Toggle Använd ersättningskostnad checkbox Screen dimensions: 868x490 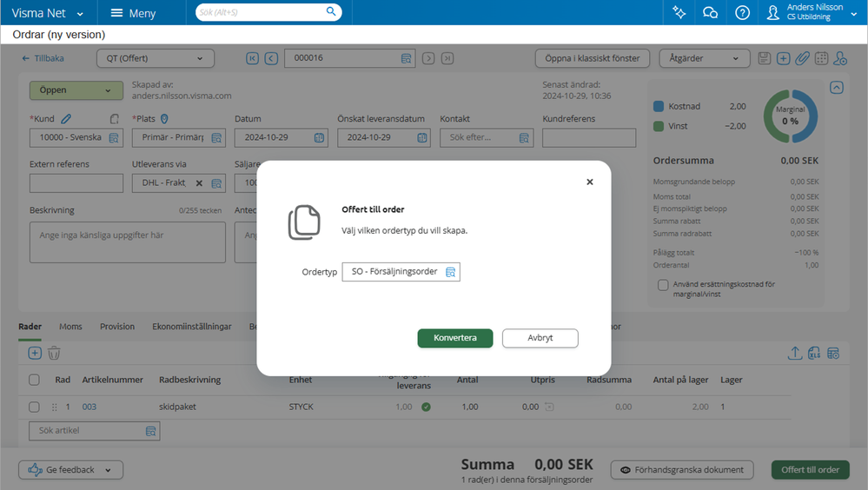[x=663, y=285]
